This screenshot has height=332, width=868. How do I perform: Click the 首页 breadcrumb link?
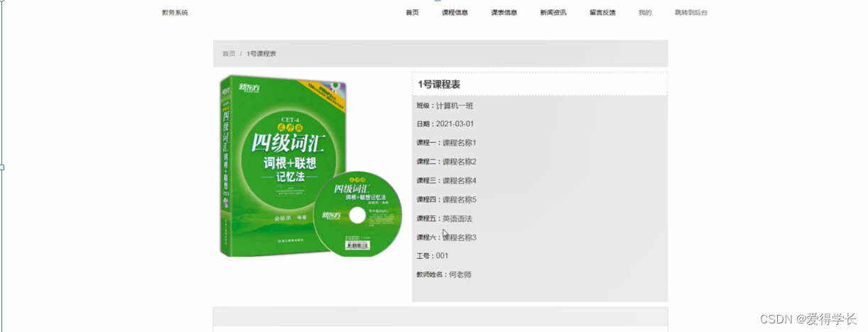tap(229, 54)
